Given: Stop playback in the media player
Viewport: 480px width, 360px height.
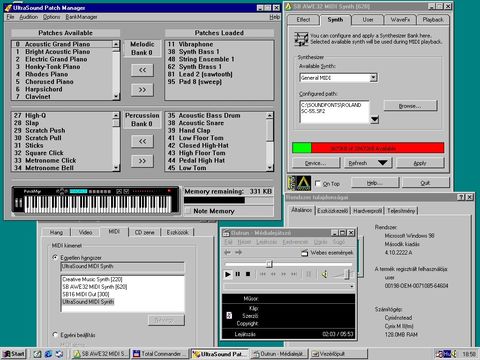Looking at the screenshot, I should tap(248, 274).
